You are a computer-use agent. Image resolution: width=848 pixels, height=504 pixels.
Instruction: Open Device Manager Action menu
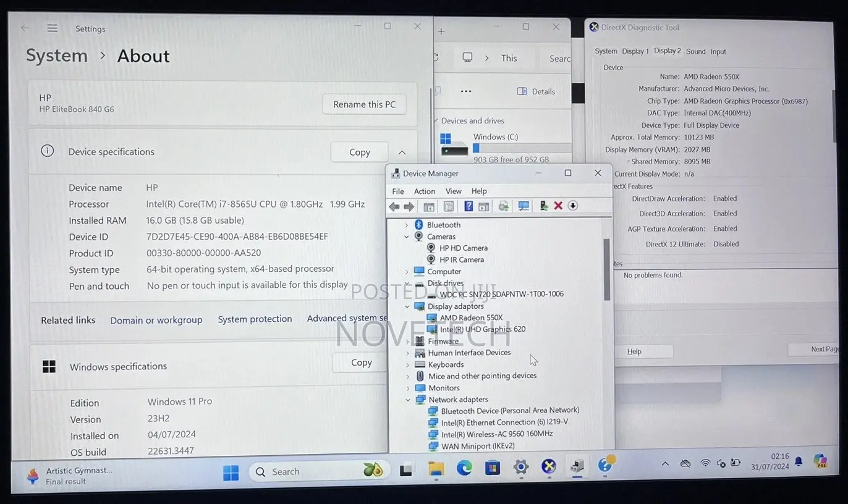click(425, 191)
